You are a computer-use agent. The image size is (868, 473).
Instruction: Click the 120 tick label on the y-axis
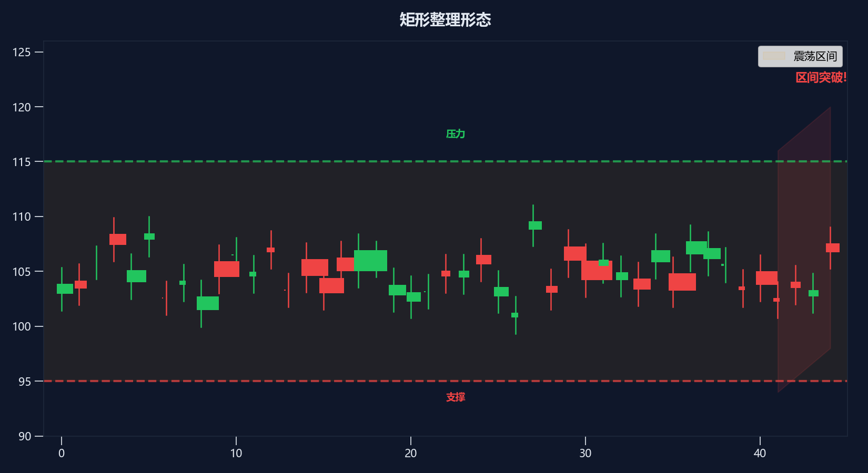tap(22, 107)
